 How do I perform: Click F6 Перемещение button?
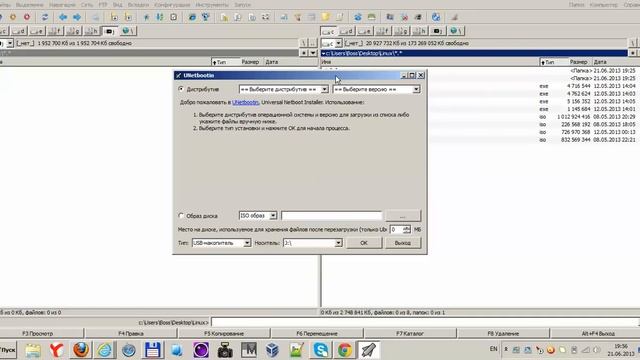(x=317, y=333)
